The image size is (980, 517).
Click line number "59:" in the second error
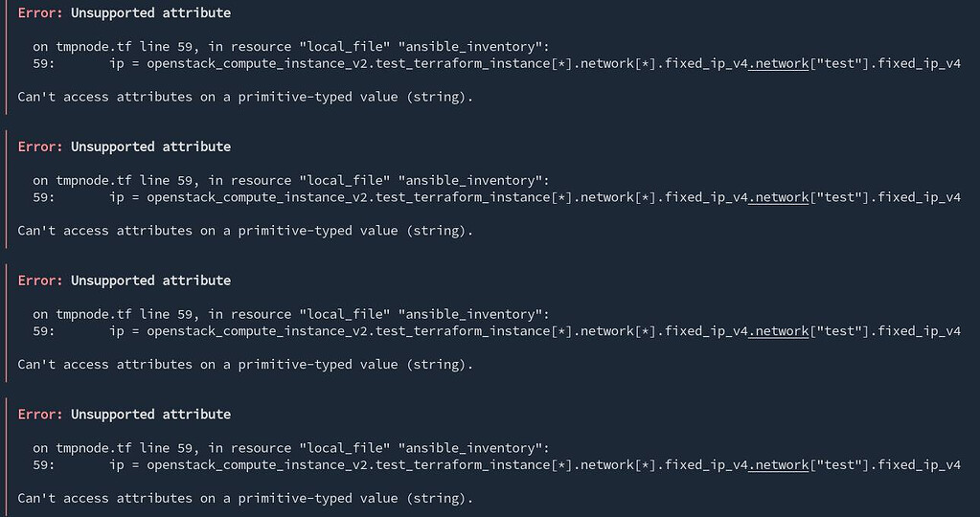[x=44, y=197]
